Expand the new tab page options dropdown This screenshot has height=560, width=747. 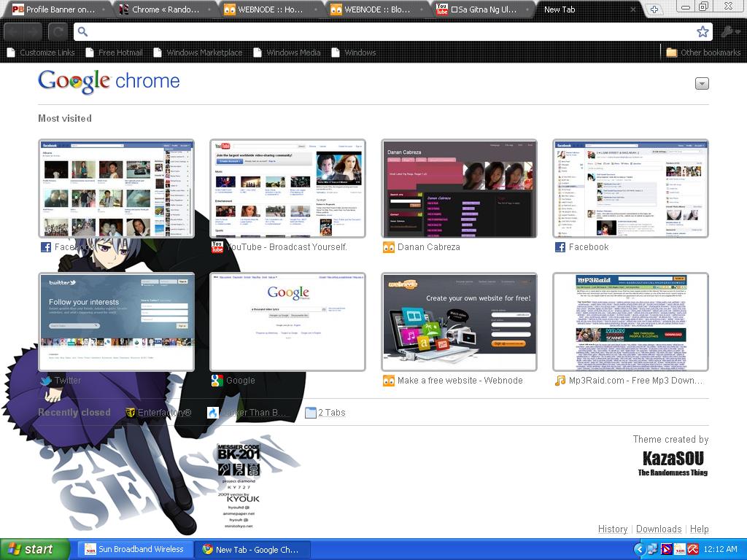[x=702, y=84]
